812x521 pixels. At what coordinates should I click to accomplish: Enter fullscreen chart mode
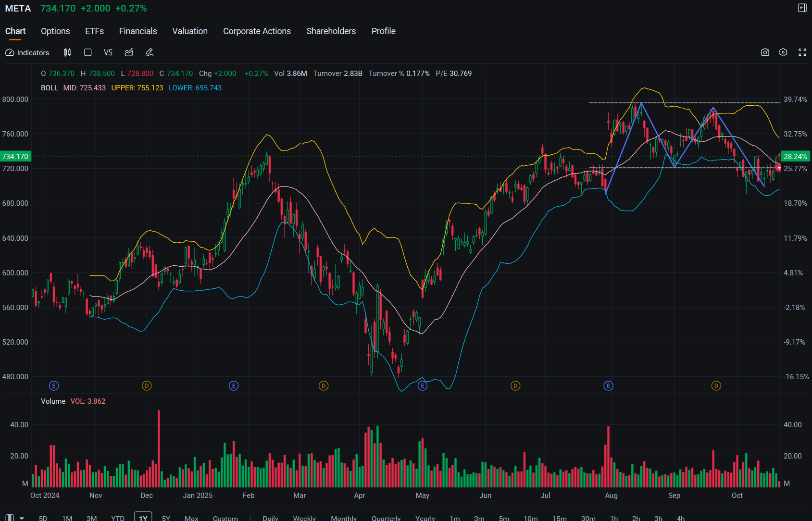click(x=802, y=52)
